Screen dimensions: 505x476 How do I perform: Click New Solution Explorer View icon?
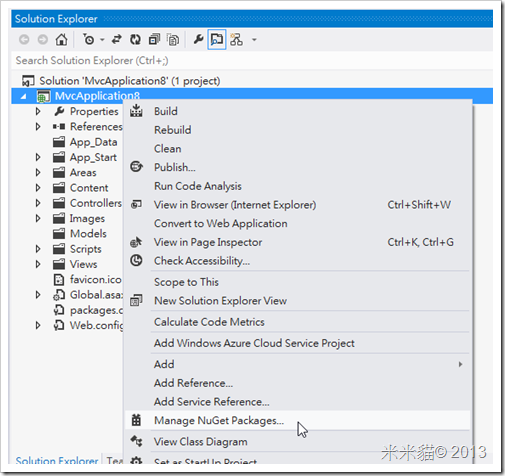(x=136, y=300)
